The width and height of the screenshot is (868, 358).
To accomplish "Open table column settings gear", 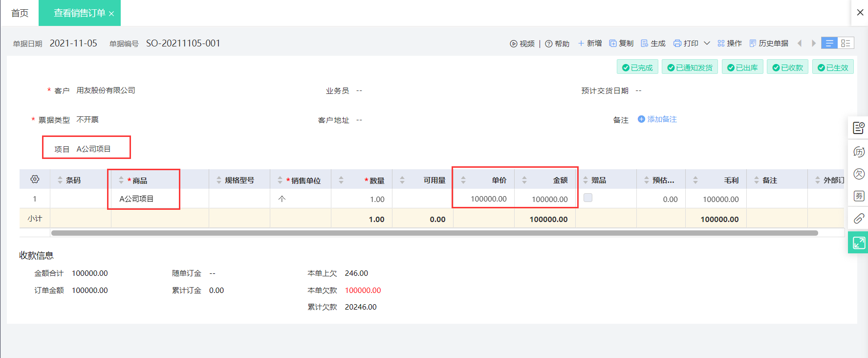I will (35, 179).
